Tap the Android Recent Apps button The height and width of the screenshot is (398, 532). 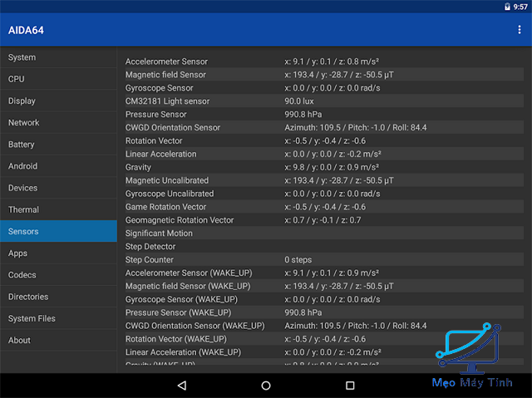coord(350,386)
